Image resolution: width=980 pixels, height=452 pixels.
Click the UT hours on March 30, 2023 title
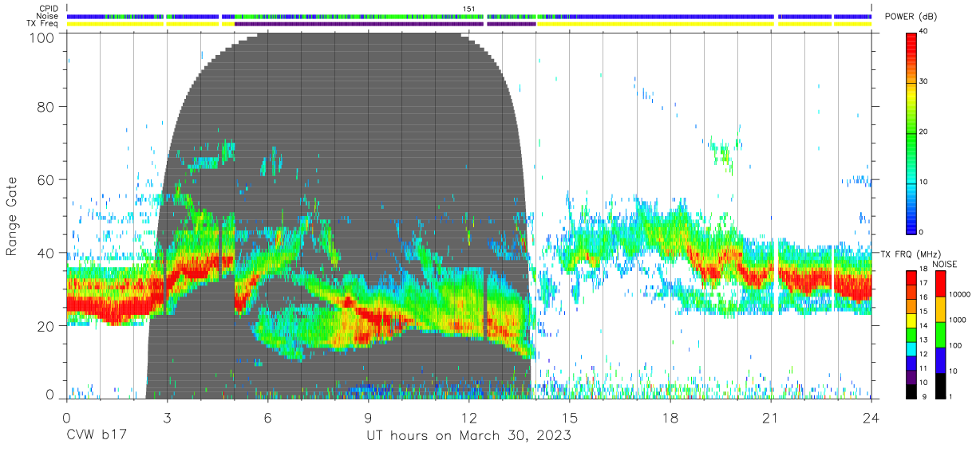[x=469, y=435]
